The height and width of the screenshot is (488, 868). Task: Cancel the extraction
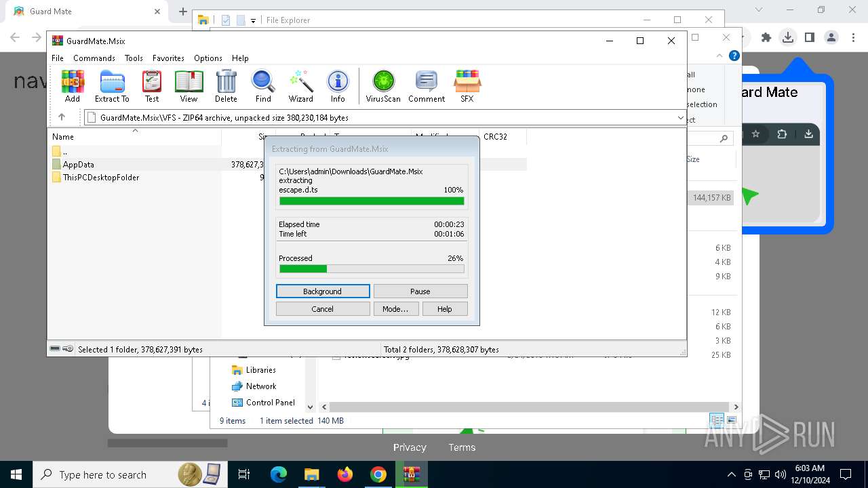tap(323, 309)
